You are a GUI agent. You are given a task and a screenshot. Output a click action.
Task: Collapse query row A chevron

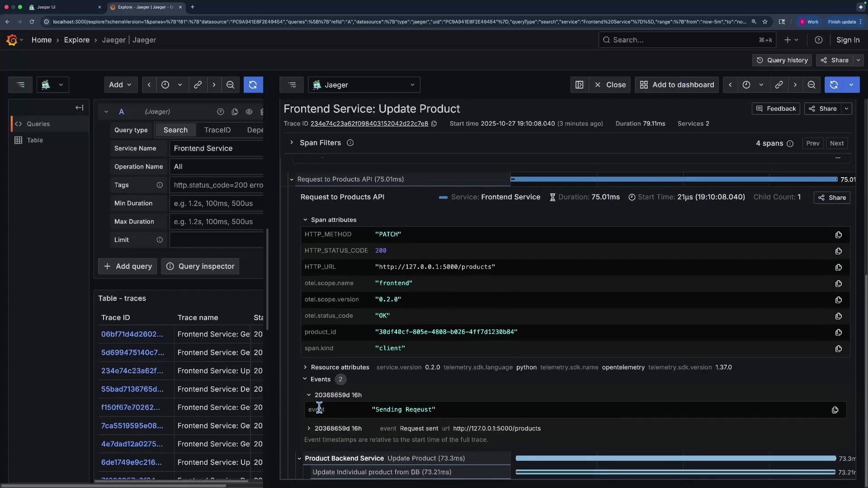point(106,112)
